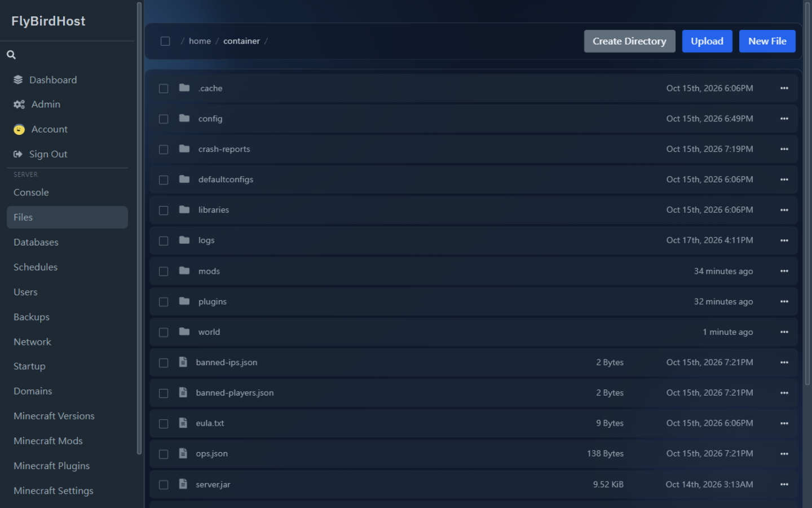This screenshot has height=508, width=812.
Task: Click the file icon for eula.txt
Action: pyautogui.click(x=183, y=423)
